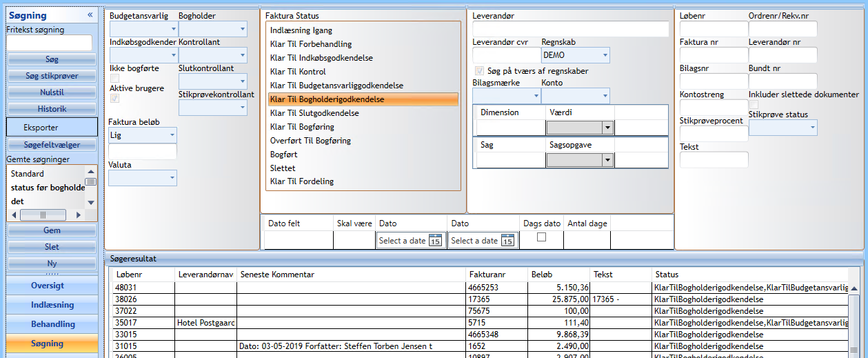This screenshot has width=868, height=358.
Task: Switch to the Oversigt section
Action: 52,286
